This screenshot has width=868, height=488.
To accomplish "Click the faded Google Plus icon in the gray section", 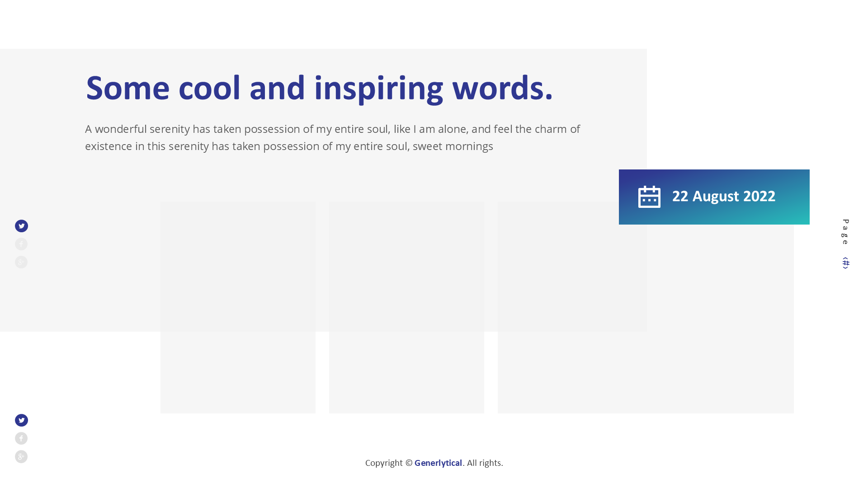I will tap(21, 262).
